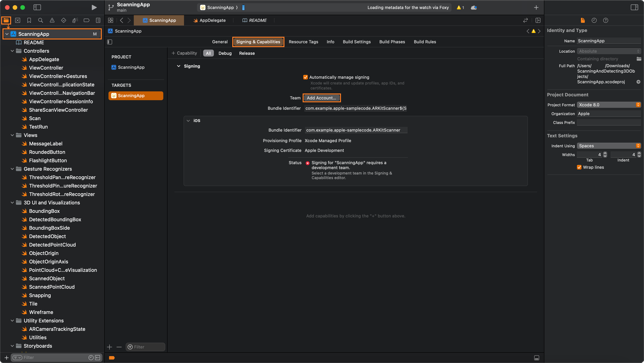Uncheck Automatically manage signing
Viewport: 644px width, 363px height.
pyautogui.click(x=305, y=77)
